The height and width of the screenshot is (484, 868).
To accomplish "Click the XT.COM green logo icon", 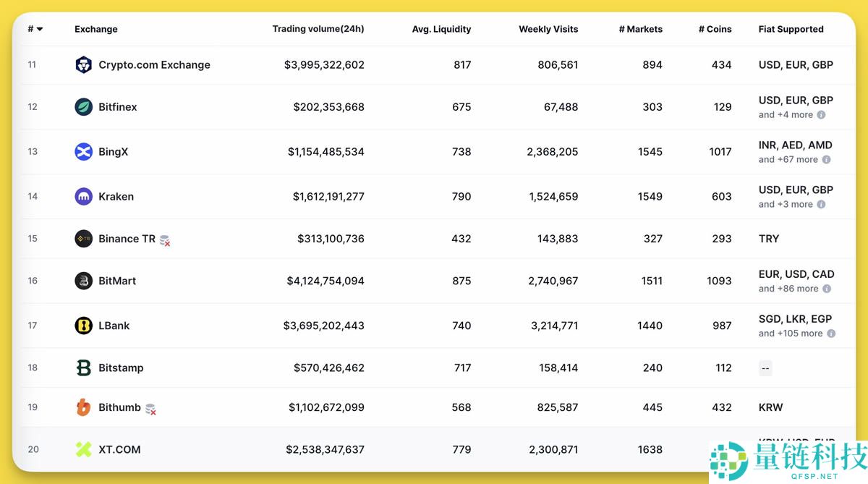I will tap(83, 449).
